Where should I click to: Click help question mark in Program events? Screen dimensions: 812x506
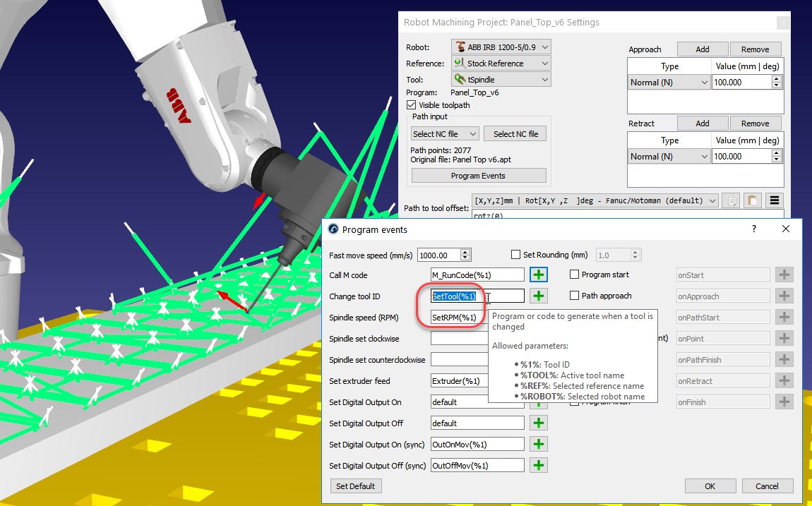pyautogui.click(x=753, y=229)
